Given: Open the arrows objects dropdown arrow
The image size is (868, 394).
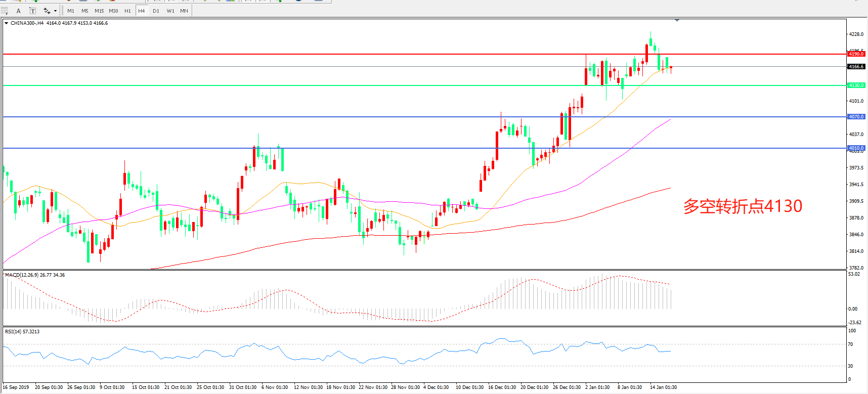Looking at the screenshot, I should 55,11.
